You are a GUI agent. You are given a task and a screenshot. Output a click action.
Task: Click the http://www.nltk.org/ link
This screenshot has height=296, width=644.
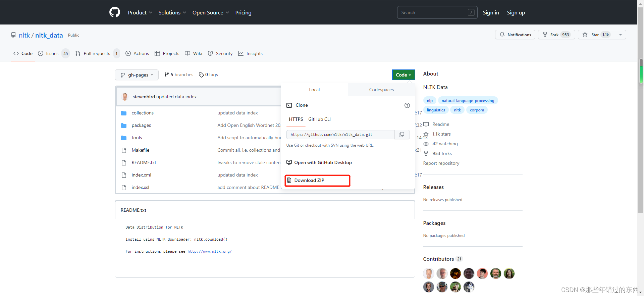[210, 251]
